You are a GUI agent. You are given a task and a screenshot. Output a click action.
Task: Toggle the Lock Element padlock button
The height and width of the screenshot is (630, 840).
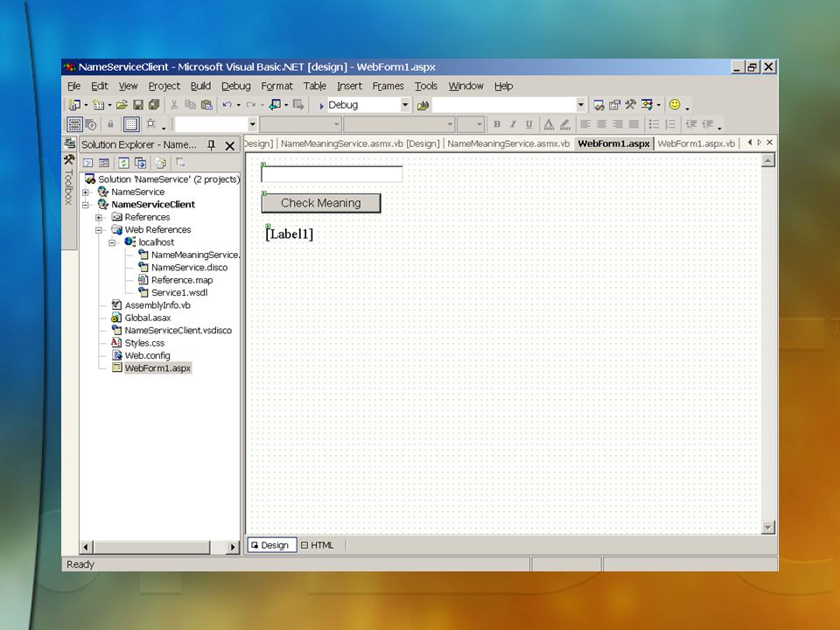click(110, 124)
